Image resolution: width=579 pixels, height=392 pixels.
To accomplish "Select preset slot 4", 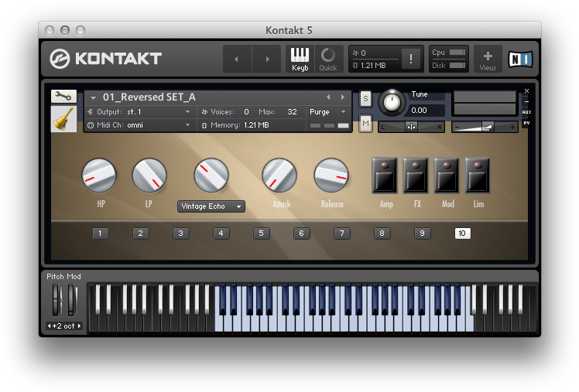I will 221,233.
